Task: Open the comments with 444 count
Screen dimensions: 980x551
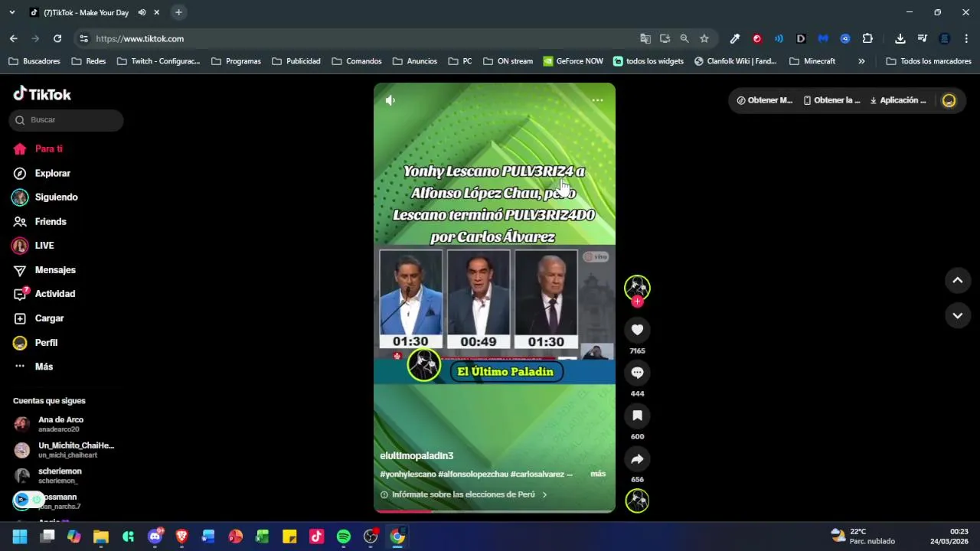Action: [x=637, y=373]
